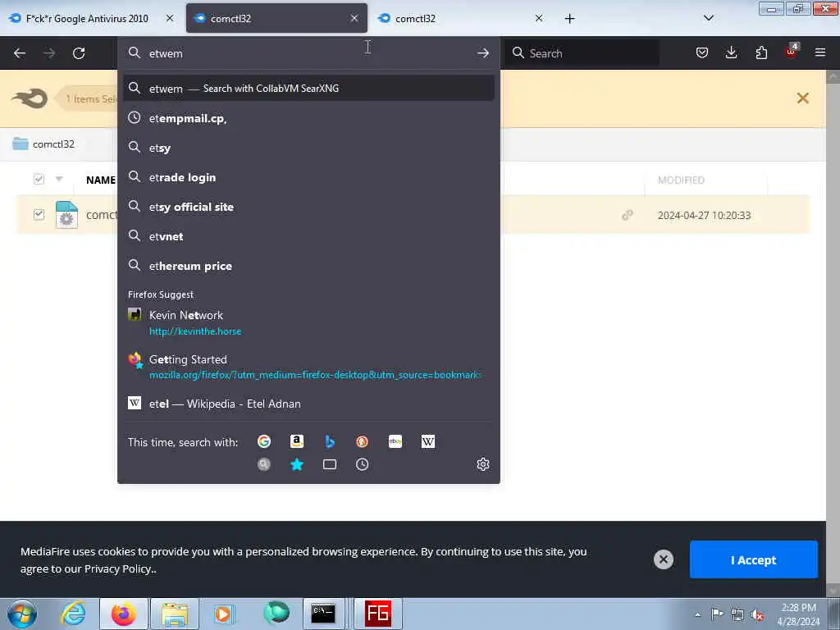Click the MediaFire flame logo
Viewport: 840px width, 630px height.
tap(30, 98)
